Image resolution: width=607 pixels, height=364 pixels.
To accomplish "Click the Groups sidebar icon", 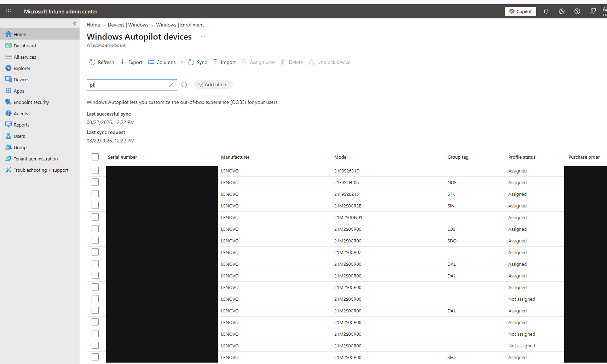I will point(8,147).
